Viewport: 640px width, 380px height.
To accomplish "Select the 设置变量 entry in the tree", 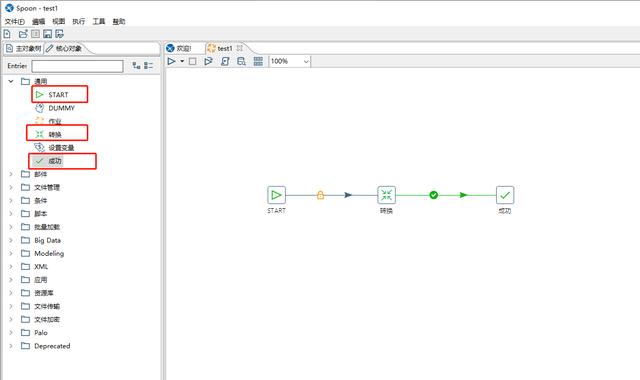I will (x=61, y=148).
